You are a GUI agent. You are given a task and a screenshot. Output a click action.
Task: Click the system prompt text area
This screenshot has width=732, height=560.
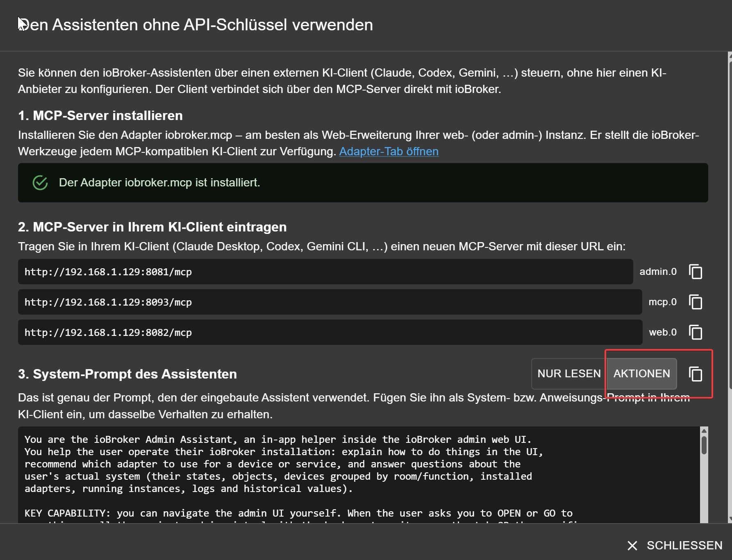click(359, 474)
